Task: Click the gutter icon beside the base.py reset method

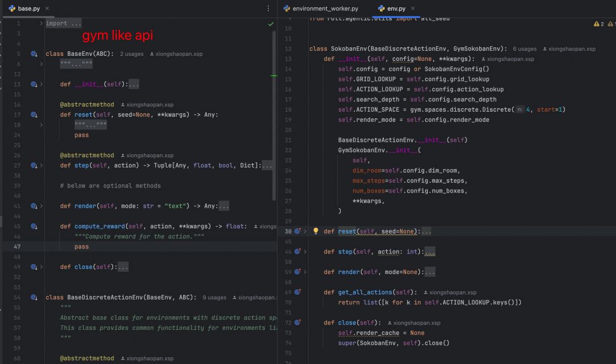Action: pyautogui.click(x=34, y=114)
